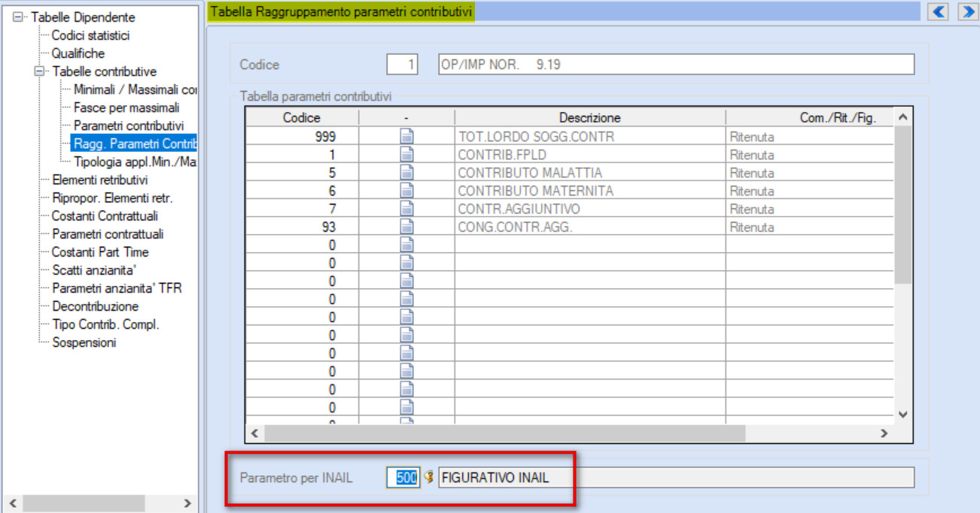Select code cell 93 in the table

coord(302,227)
